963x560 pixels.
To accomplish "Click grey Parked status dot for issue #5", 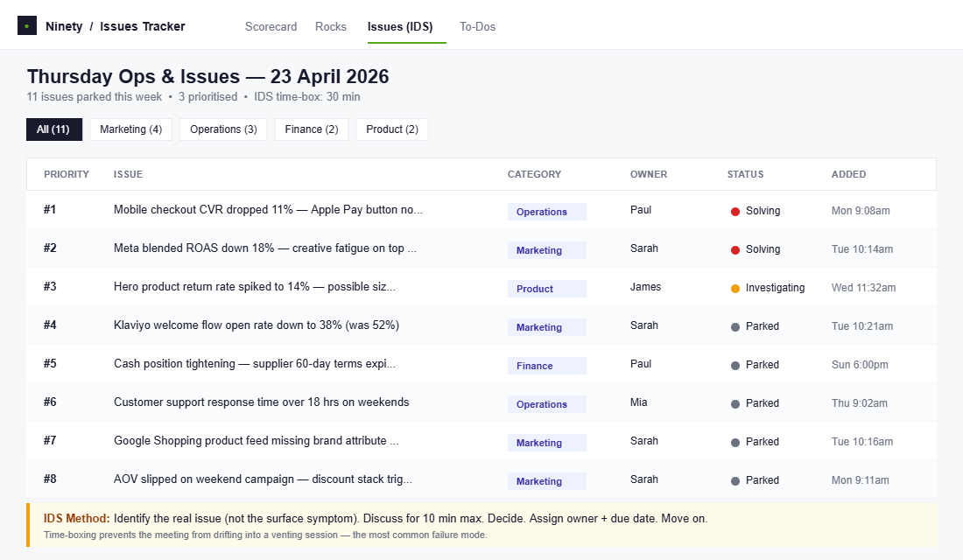I will [735, 366].
